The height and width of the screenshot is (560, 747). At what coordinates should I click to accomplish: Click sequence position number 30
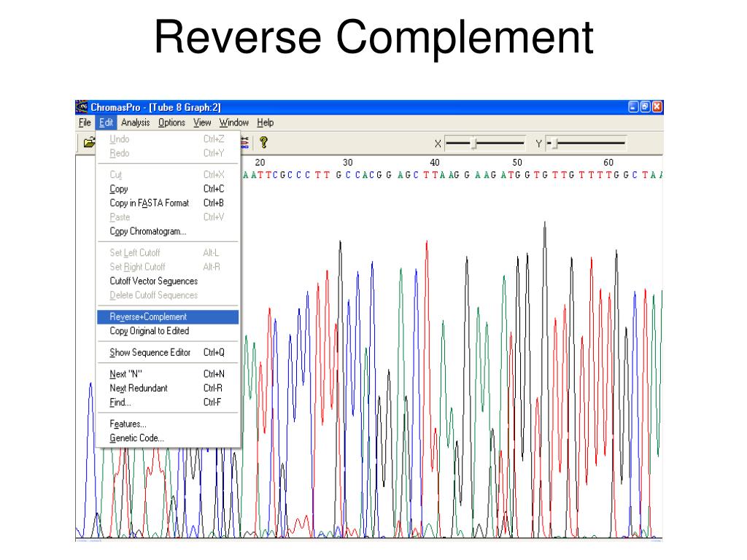tap(348, 163)
